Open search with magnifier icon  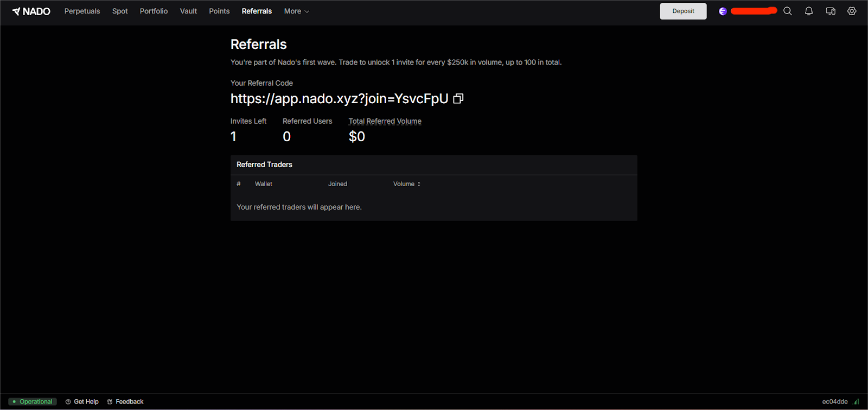(x=788, y=11)
